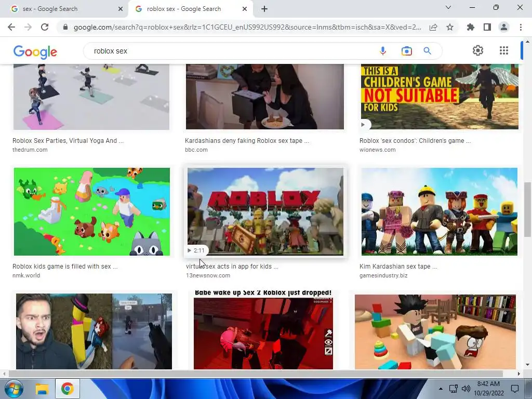Open network status tray icon
Viewport: 532px width, 399px height.
(x=453, y=389)
